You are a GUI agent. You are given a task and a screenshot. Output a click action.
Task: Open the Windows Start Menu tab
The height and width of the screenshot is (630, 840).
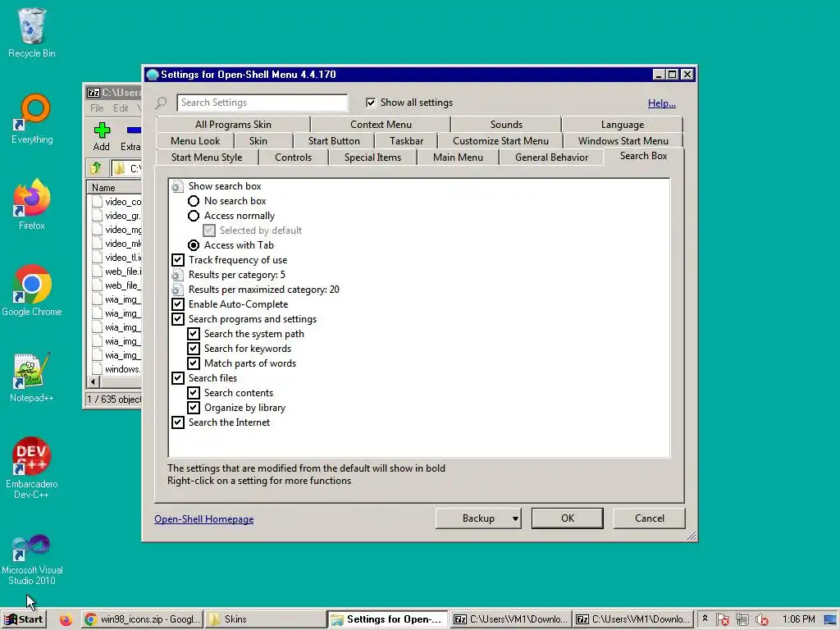(623, 141)
